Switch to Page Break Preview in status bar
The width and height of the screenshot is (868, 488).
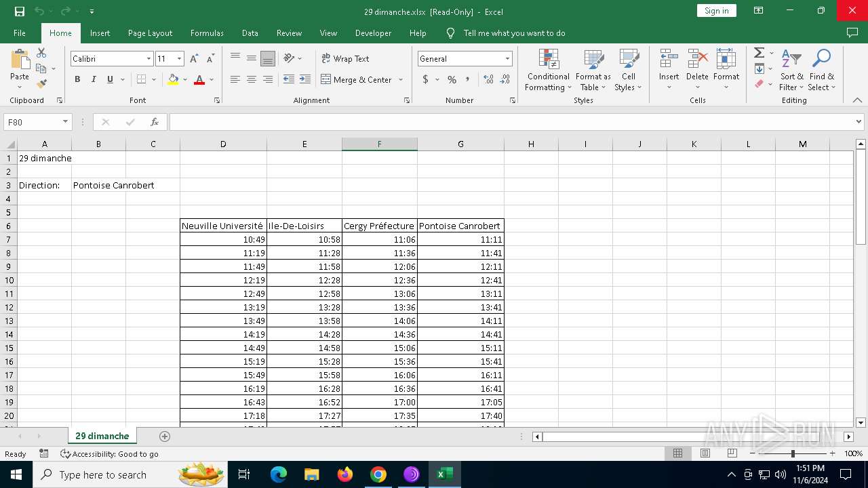(x=732, y=453)
